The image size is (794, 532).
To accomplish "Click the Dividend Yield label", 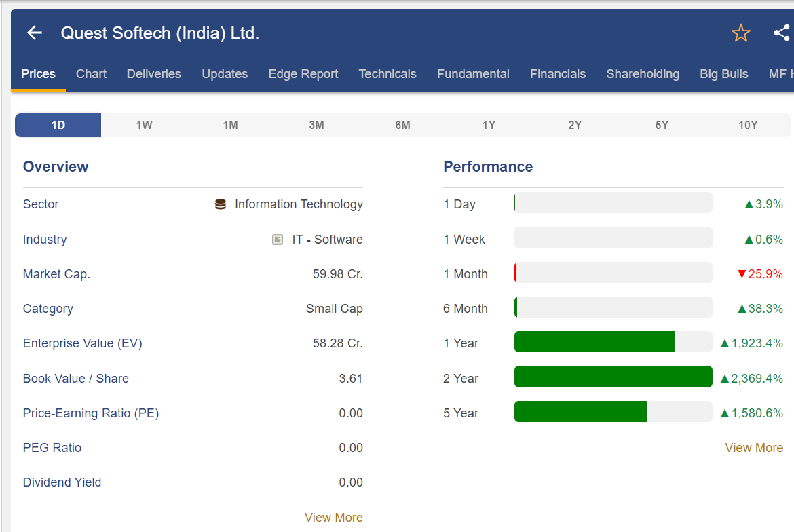I will 62,482.
